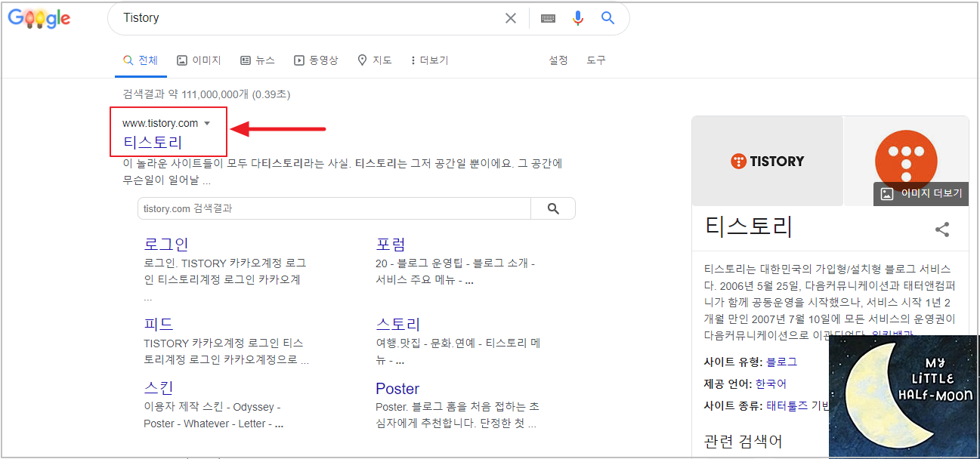The width and height of the screenshot is (980, 459).
Task: Open 도구 menu
Action: click(x=596, y=60)
